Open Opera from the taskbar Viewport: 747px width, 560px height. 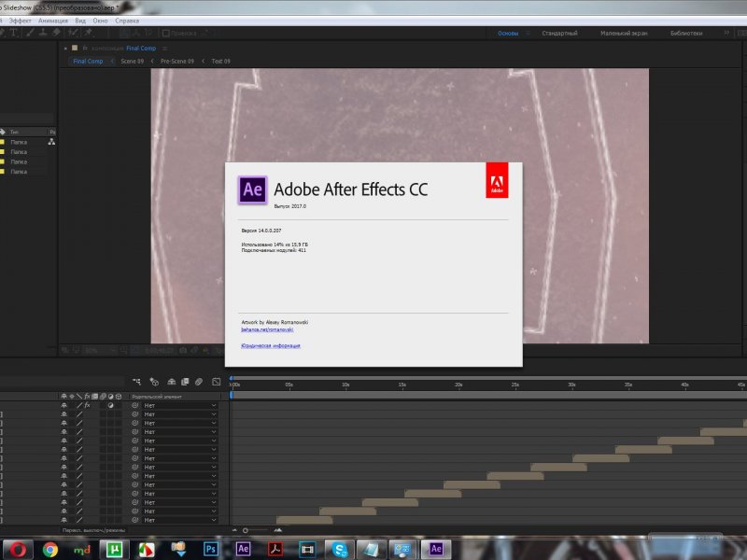[18, 550]
